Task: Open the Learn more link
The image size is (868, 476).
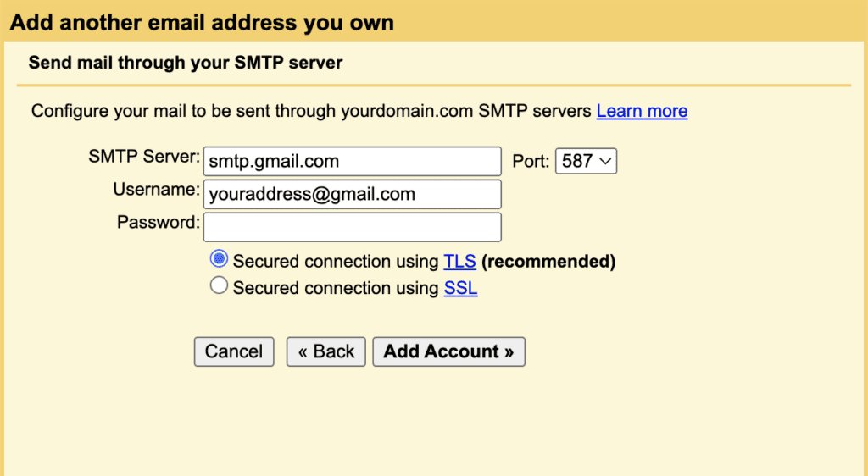Action: (642, 111)
